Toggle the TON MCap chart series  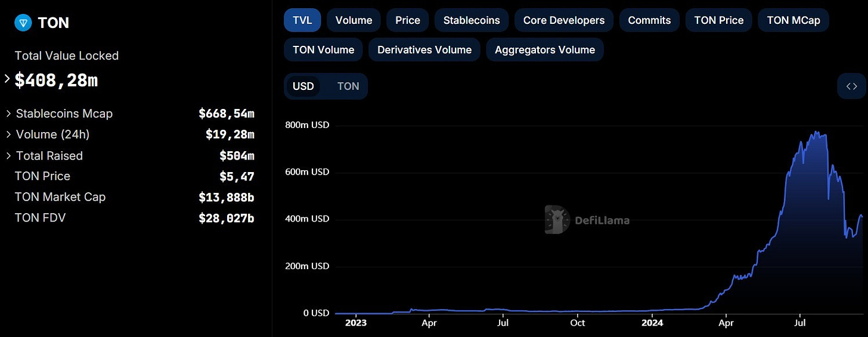(x=793, y=20)
